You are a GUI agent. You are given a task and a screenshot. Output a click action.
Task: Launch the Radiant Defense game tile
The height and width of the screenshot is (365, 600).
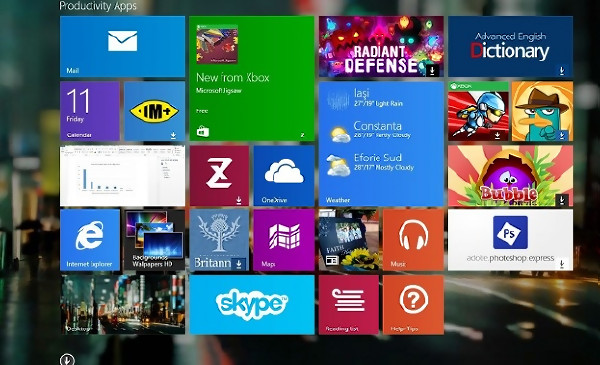381,47
